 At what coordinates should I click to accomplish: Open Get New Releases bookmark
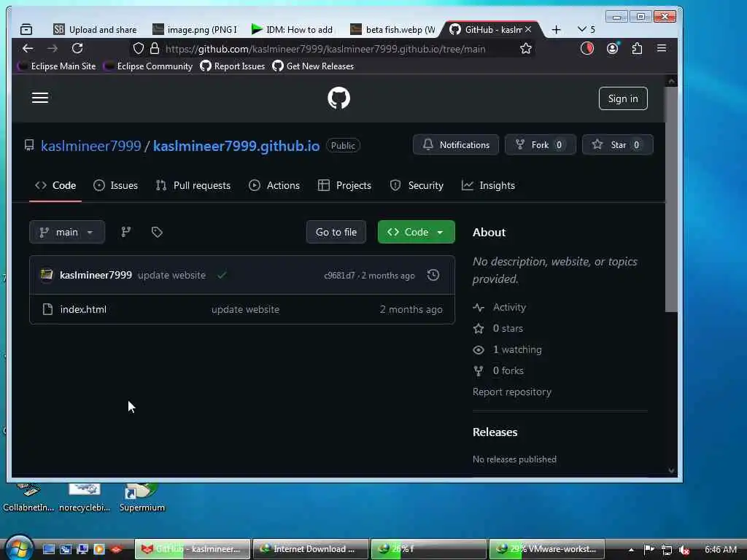pyautogui.click(x=313, y=66)
